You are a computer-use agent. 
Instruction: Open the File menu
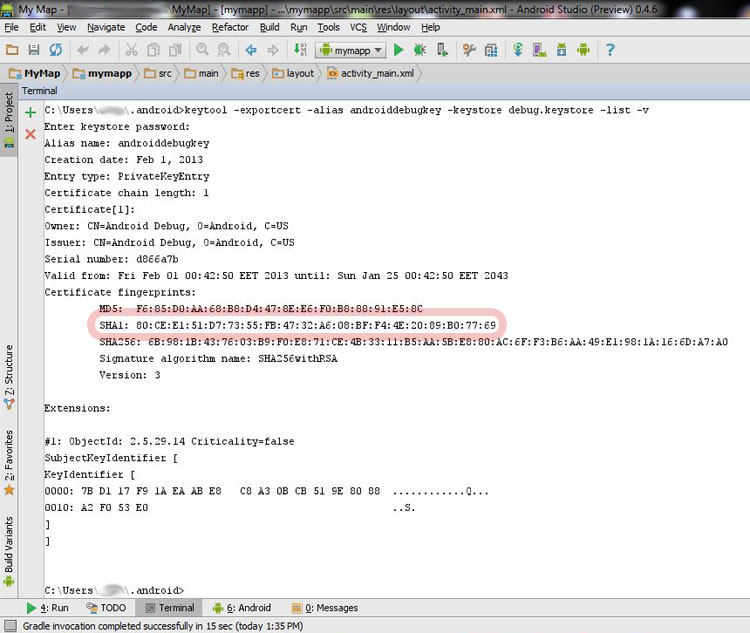[11, 27]
